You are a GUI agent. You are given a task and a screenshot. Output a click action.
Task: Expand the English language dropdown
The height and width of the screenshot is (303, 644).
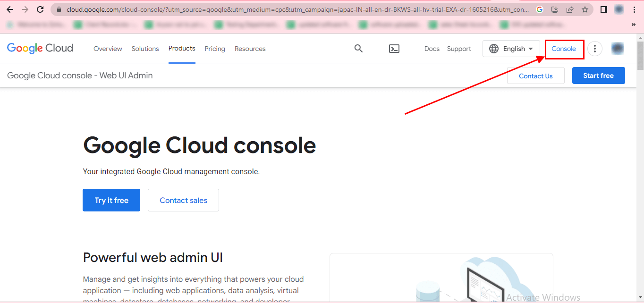click(x=511, y=49)
